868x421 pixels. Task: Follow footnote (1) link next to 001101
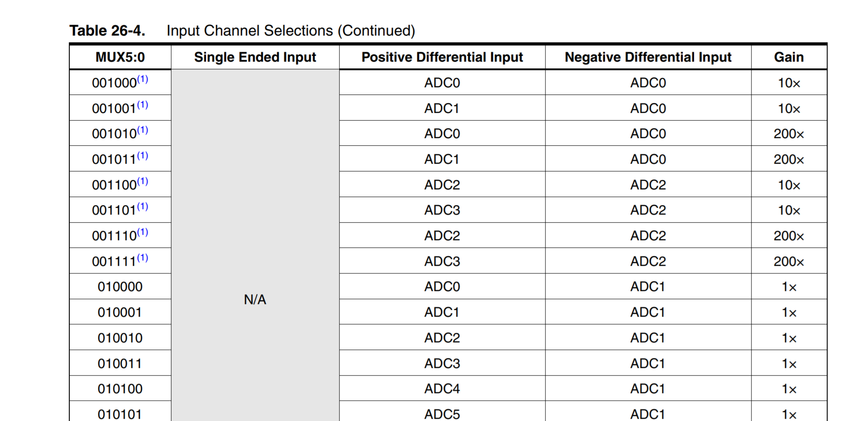pyautogui.click(x=143, y=207)
